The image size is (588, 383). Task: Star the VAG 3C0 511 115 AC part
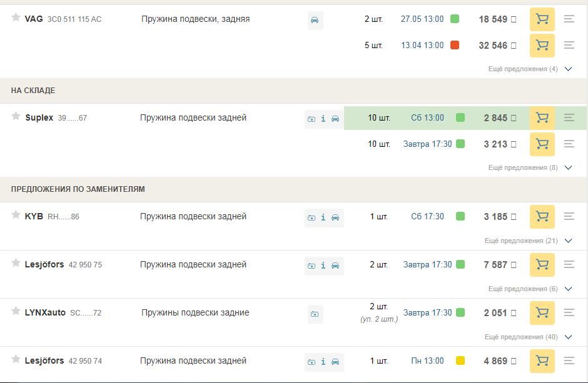coord(16,17)
